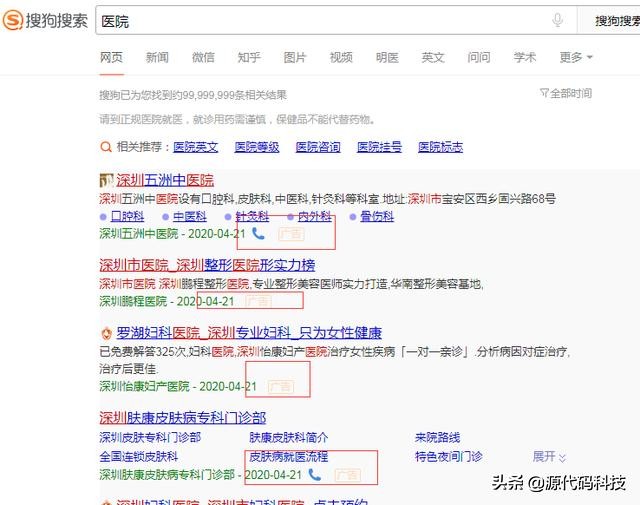Open the related search 医院咨询
Image resolution: width=640 pixels, height=505 pixels.
(318, 147)
